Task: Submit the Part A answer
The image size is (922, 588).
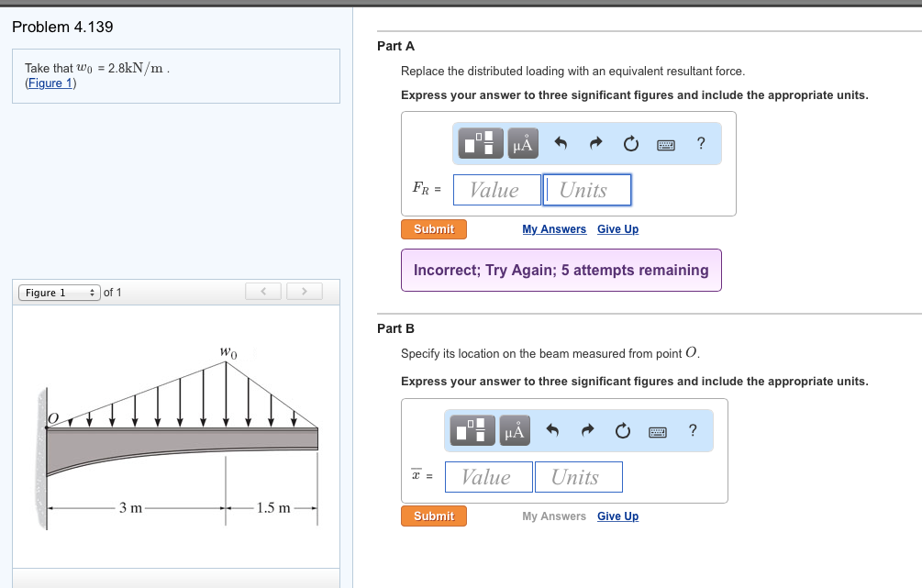Action: (x=433, y=229)
